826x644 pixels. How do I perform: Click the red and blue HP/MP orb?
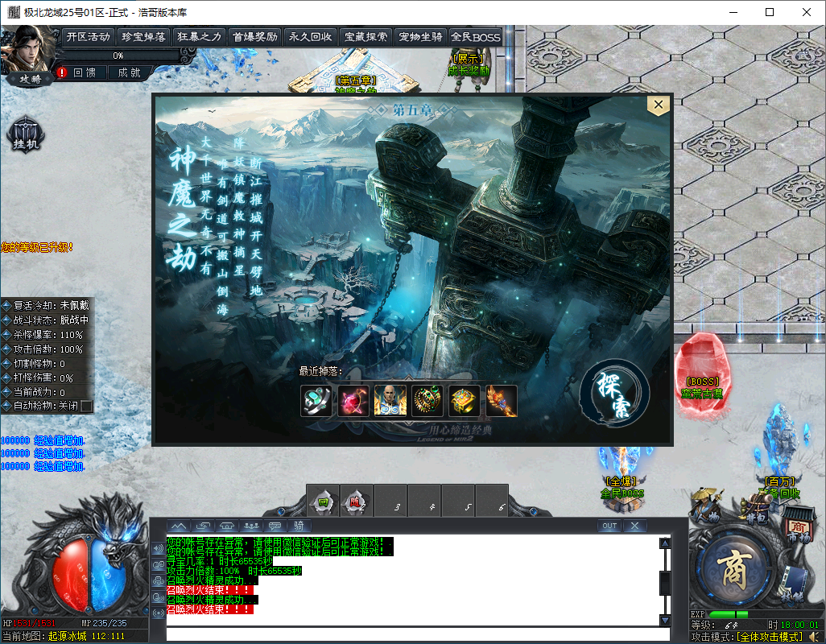89,576
